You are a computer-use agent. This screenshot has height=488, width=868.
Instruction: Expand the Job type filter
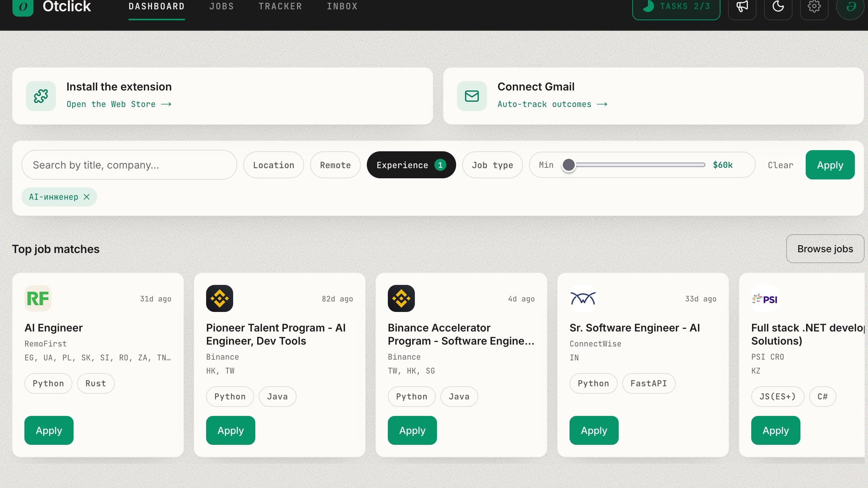[493, 165]
